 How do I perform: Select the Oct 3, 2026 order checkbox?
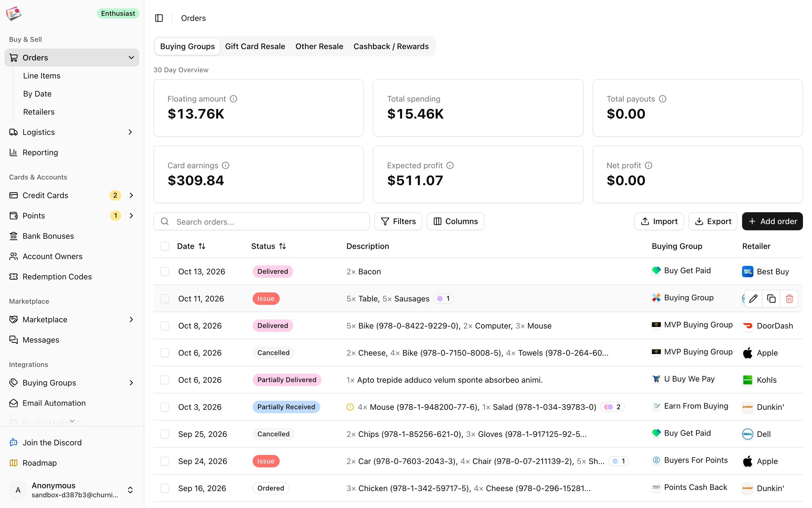[x=164, y=407]
